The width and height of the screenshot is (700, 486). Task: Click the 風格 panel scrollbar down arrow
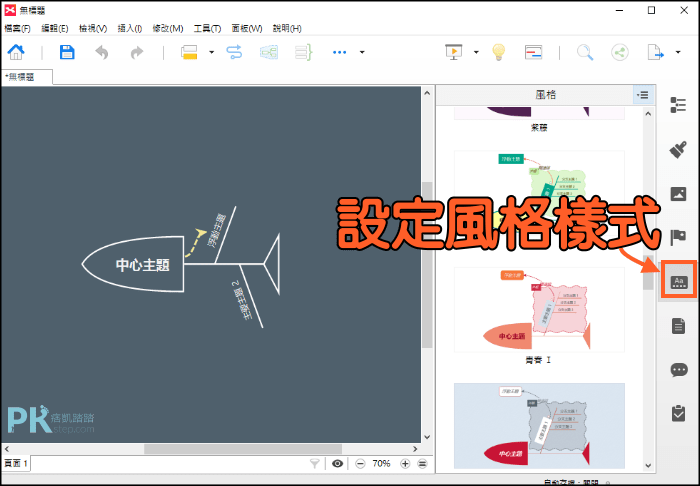point(649,466)
